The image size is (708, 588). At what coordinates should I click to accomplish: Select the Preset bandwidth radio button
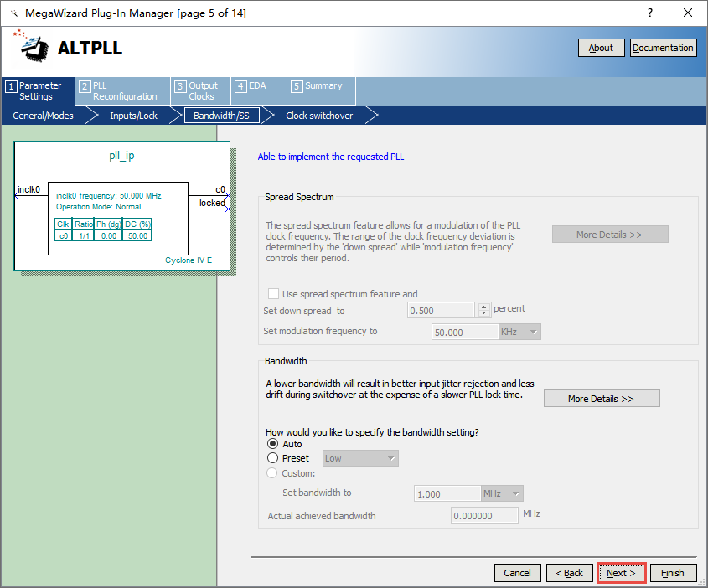point(272,458)
